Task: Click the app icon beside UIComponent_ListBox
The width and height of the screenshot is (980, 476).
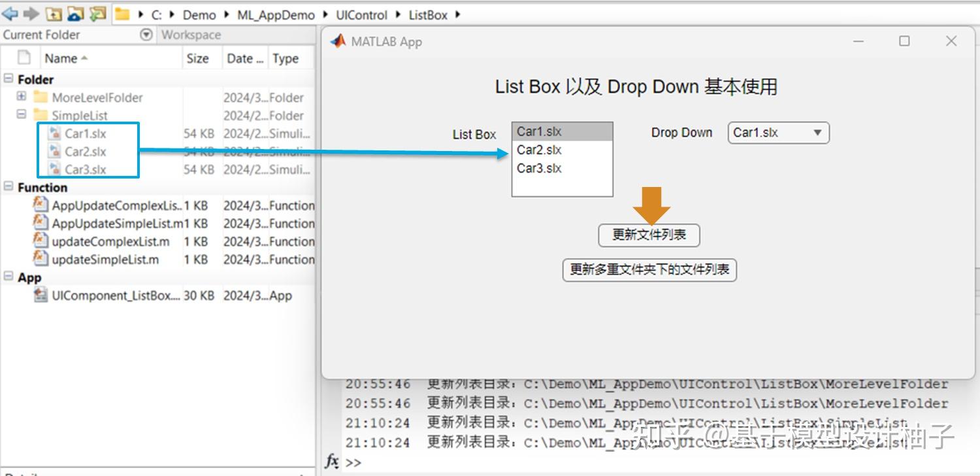Action: (39, 296)
